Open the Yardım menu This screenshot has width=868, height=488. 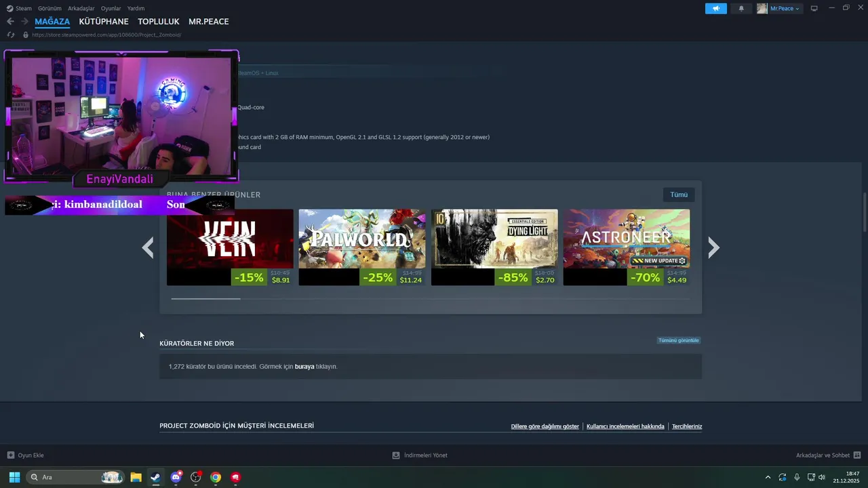coord(136,8)
